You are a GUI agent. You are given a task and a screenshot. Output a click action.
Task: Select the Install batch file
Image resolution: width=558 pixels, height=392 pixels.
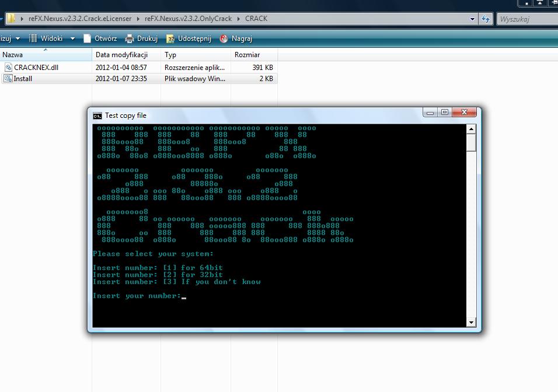[x=23, y=79]
